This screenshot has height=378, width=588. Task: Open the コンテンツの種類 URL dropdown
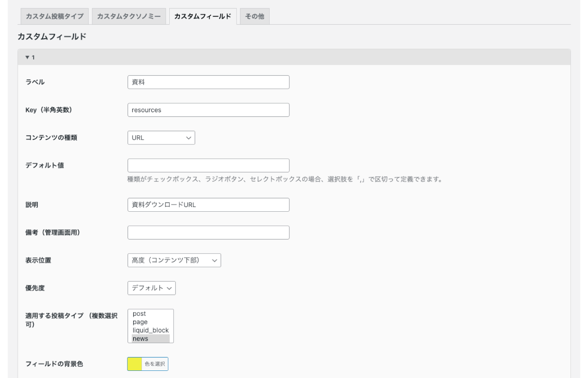[161, 138]
